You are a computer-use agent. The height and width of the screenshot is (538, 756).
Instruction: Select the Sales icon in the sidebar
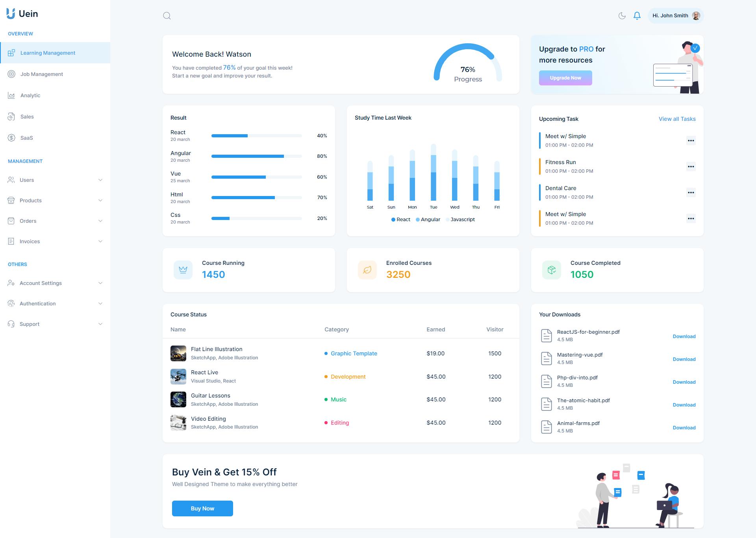11,116
